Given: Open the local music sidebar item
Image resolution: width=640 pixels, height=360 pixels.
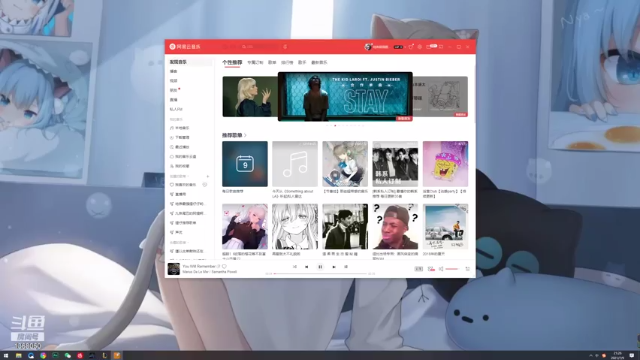Looking at the screenshot, I should [180, 128].
